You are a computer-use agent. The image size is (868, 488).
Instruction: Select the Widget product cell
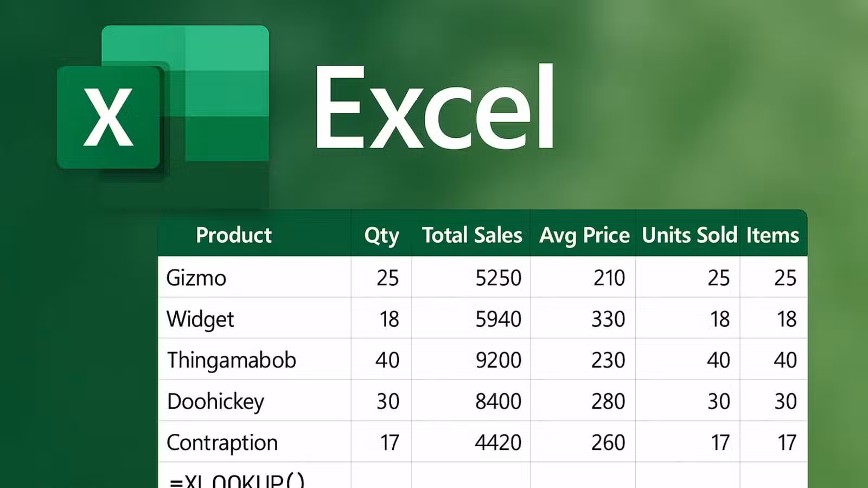[200, 319]
